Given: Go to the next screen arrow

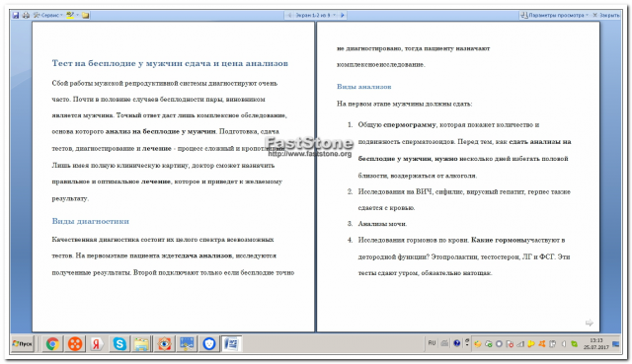Looking at the screenshot, I should 343,16.
